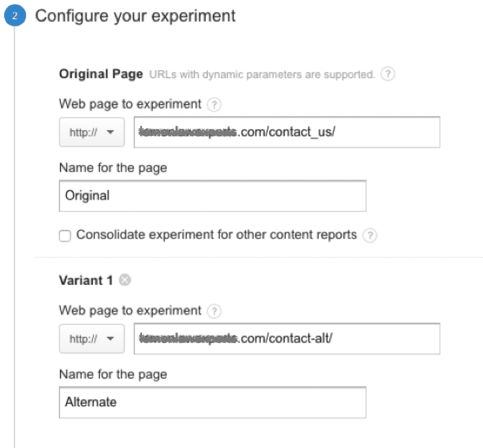Focus the Variant 1 name field containing Alternate
Viewport: 483px width, 448px height.
pos(213,402)
